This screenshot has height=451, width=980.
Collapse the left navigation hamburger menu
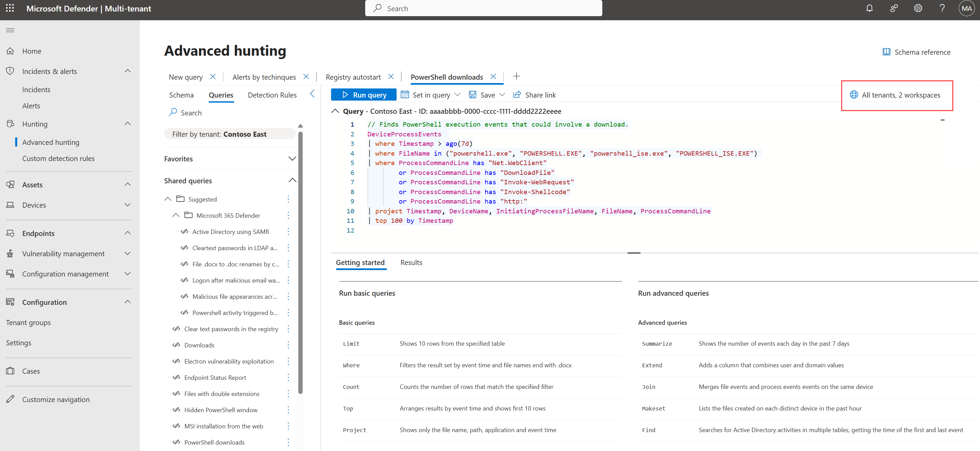tap(10, 30)
